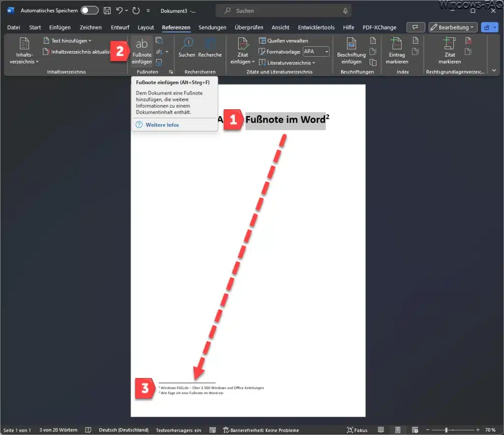Open the Datei tab
This screenshot has height=435, width=504.
point(13,27)
